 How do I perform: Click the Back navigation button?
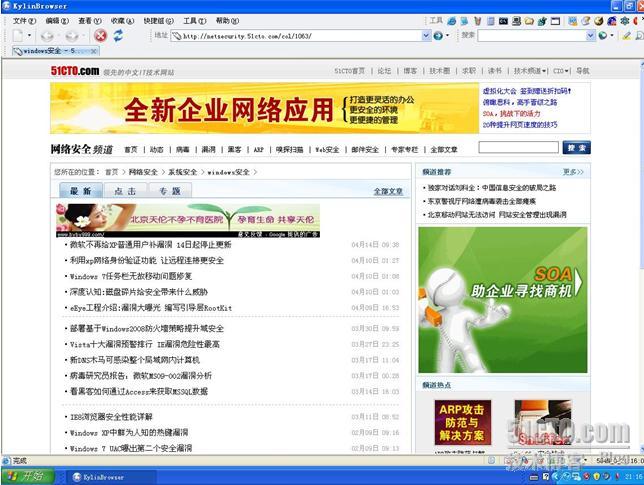pos(47,36)
